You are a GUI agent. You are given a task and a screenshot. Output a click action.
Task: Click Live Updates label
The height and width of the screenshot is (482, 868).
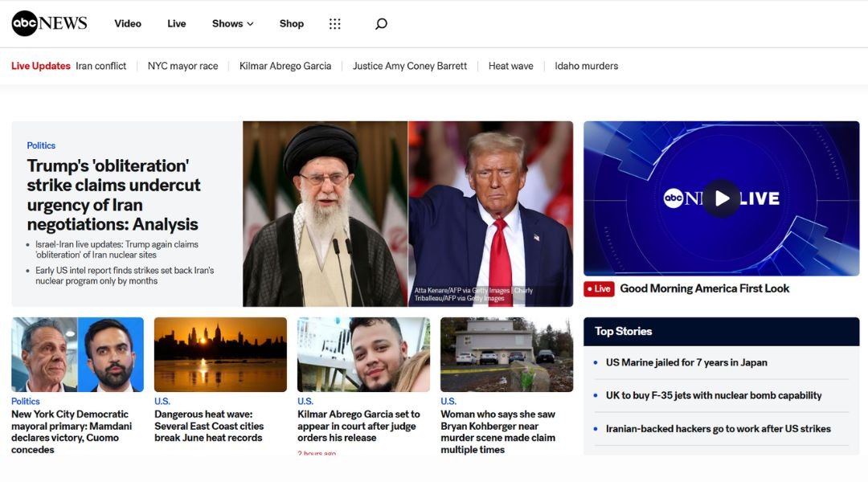[41, 66]
